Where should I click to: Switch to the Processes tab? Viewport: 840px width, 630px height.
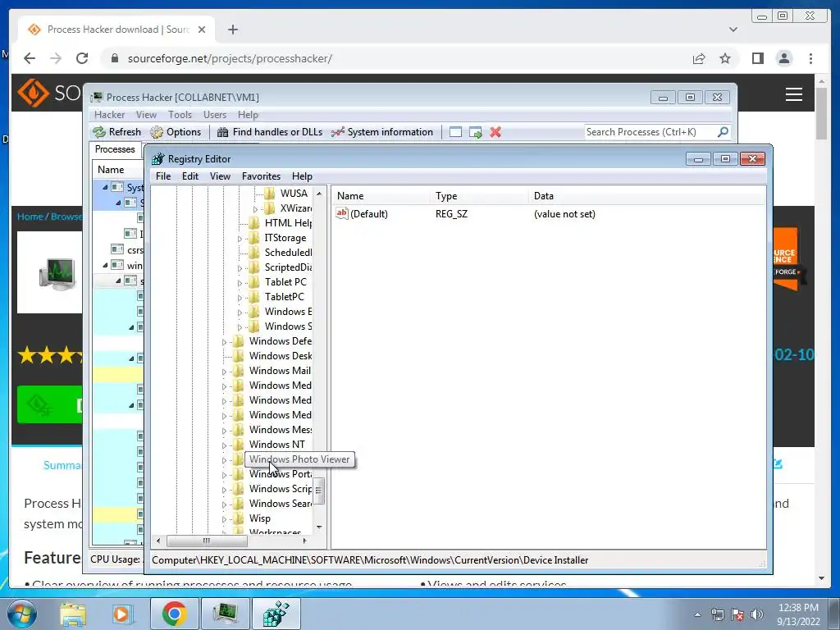point(115,149)
